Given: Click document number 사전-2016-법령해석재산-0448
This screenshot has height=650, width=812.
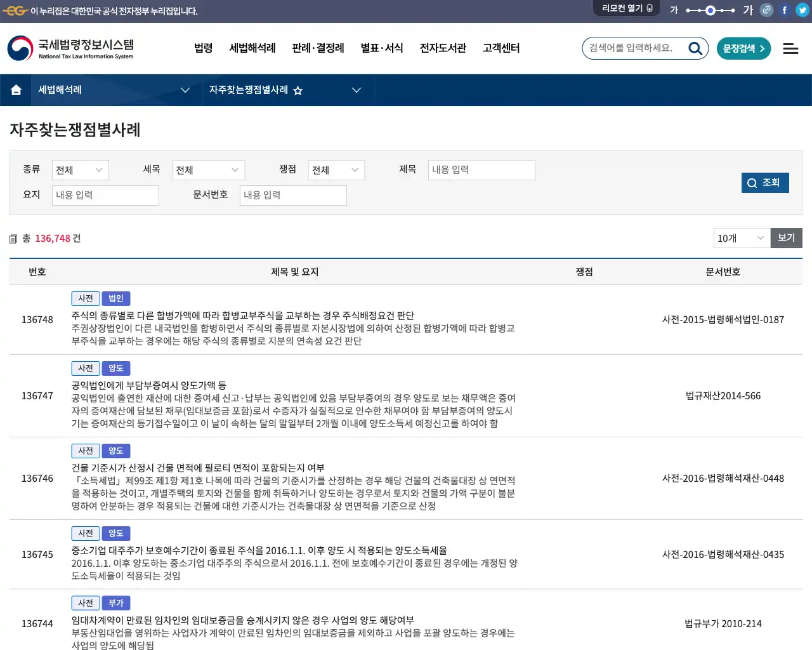Looking at the screenshot, I should (723, 479).
